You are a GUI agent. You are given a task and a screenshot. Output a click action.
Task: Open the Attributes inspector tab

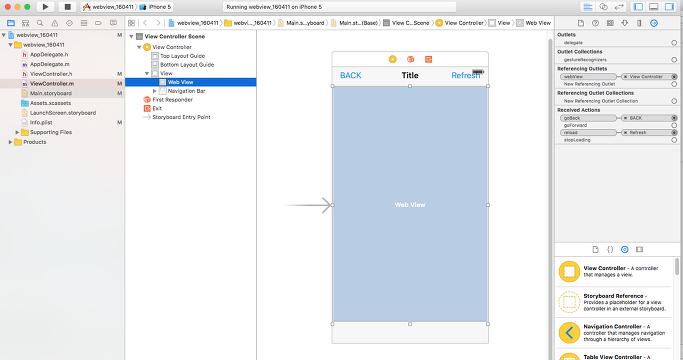click(625, 23)
